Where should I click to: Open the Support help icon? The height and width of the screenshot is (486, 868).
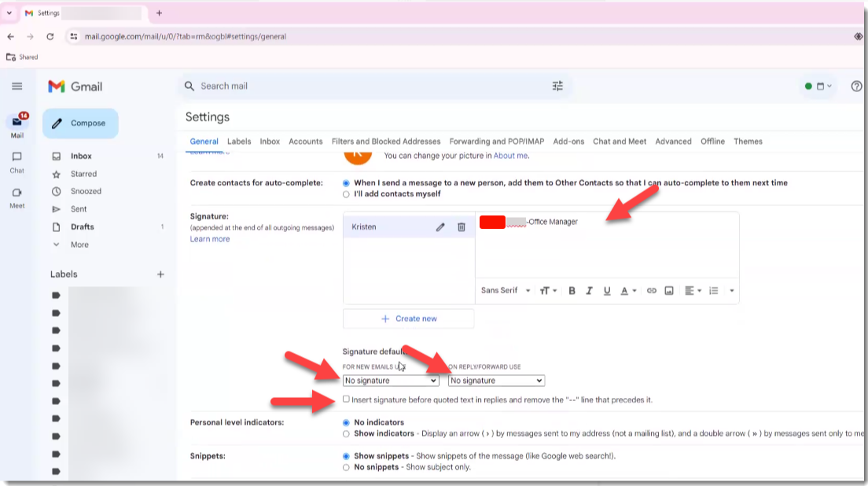856,87
